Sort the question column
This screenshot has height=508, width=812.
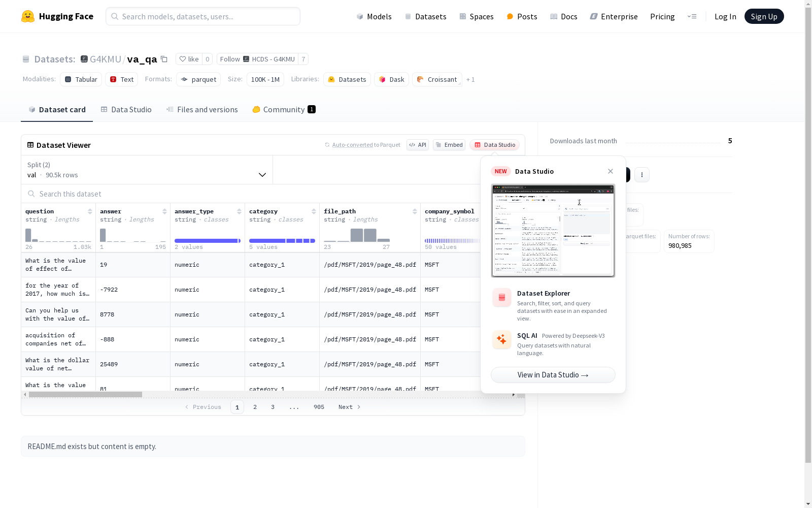click(90, 211)
